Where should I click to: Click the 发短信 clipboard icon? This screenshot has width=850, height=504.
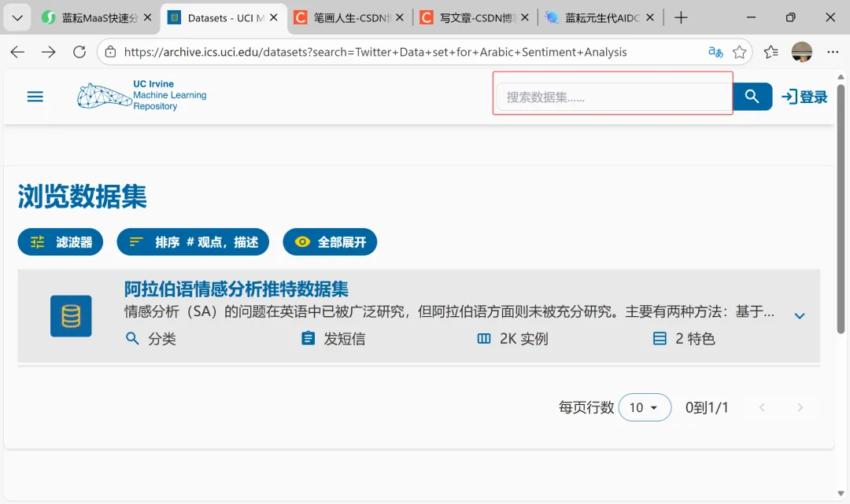[308, 338]
